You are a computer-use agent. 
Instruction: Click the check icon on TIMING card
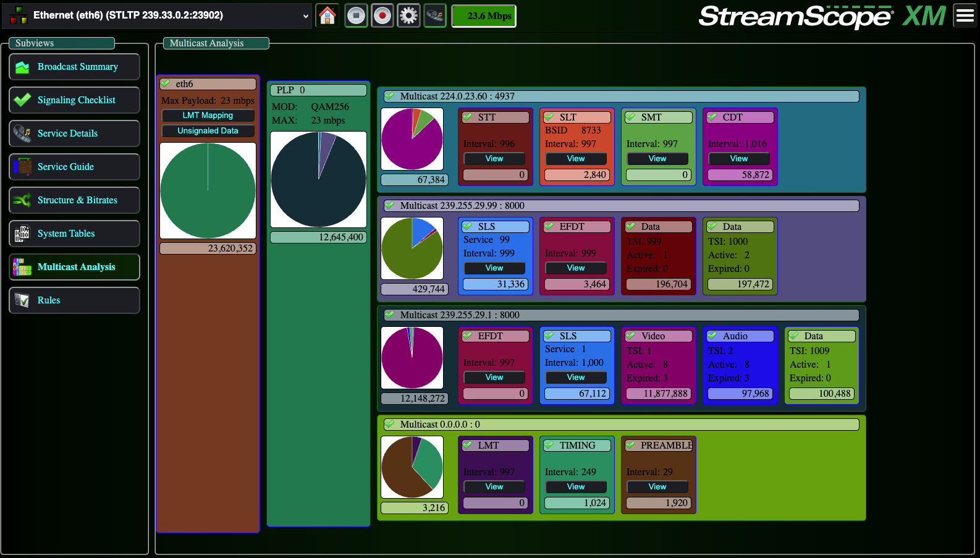click(549, 445)
